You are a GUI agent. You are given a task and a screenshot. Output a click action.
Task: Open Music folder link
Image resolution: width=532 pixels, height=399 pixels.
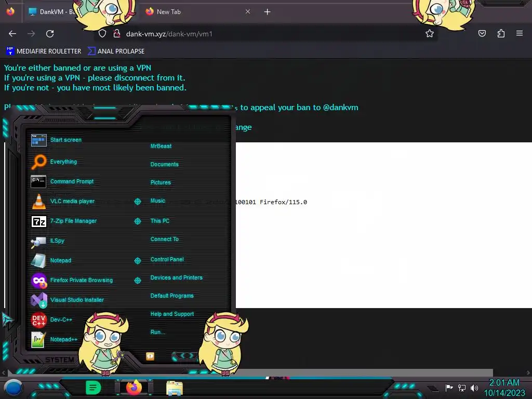click(158, 201)
